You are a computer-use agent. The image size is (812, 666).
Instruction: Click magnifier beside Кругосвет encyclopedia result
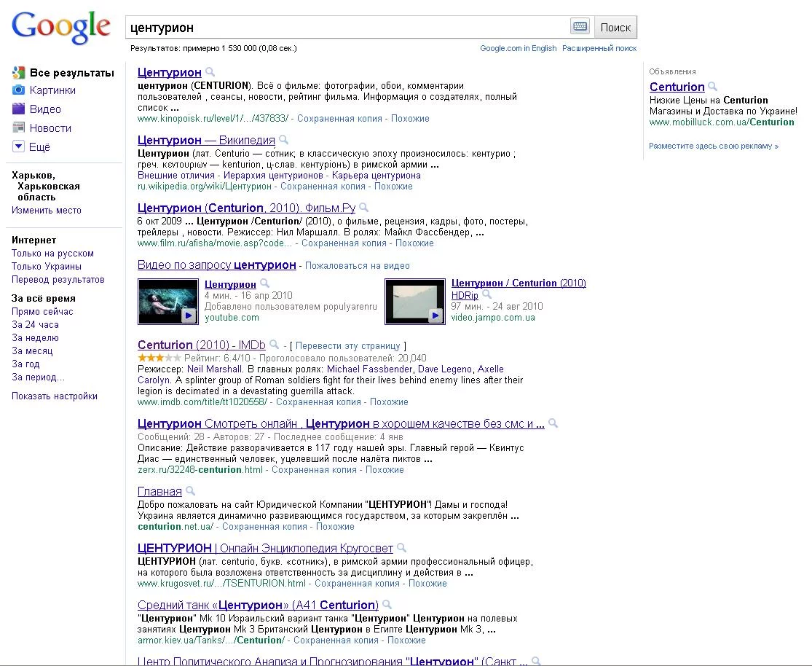(401, 547)
